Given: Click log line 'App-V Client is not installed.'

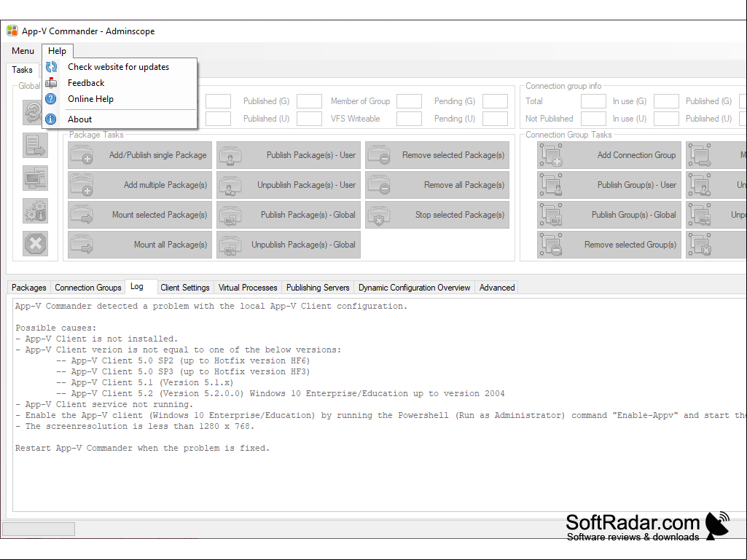Looking at the screenshot, I should pos(97,339).
